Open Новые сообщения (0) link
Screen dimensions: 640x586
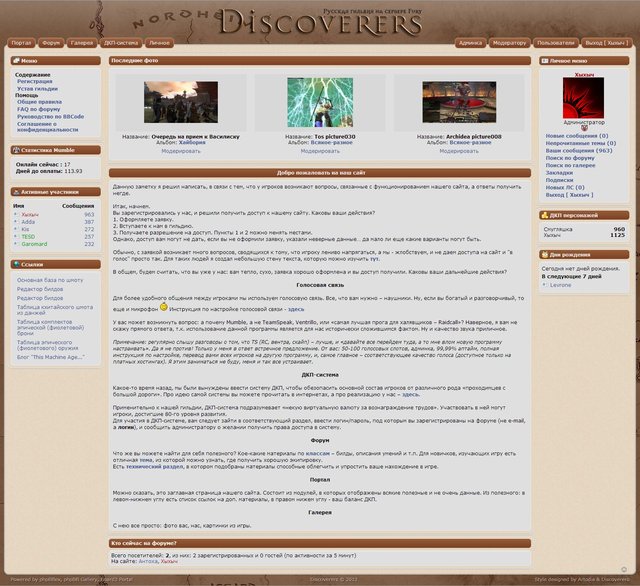pyautogui.click(x=577, y=136)
